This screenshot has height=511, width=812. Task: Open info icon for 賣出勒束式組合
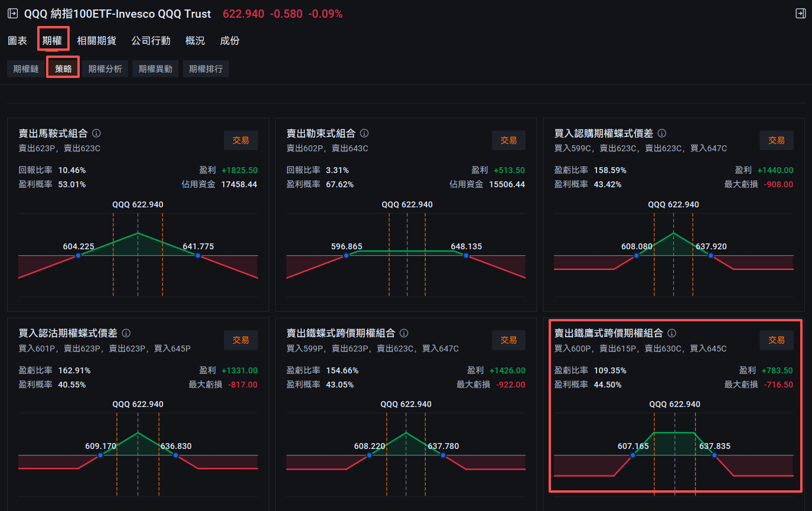[364, 134]
